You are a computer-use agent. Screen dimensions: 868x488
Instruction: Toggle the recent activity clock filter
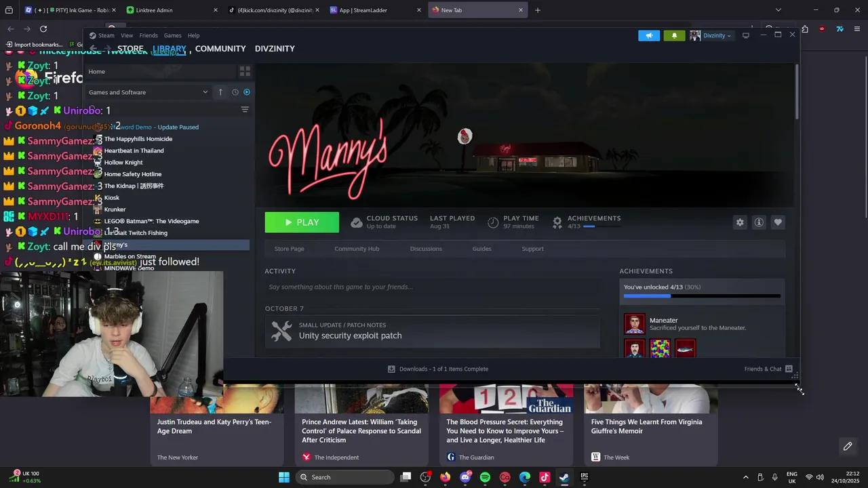click(x=235, y=92)
